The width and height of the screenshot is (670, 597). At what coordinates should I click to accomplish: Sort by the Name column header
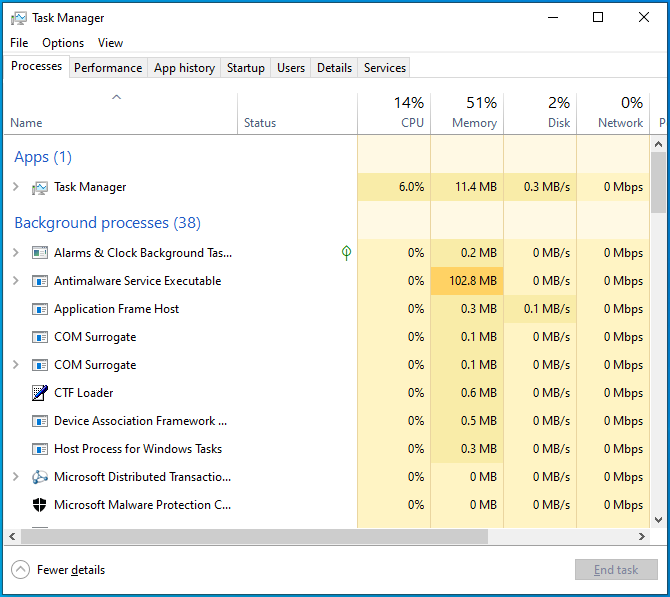coord(120,114)
